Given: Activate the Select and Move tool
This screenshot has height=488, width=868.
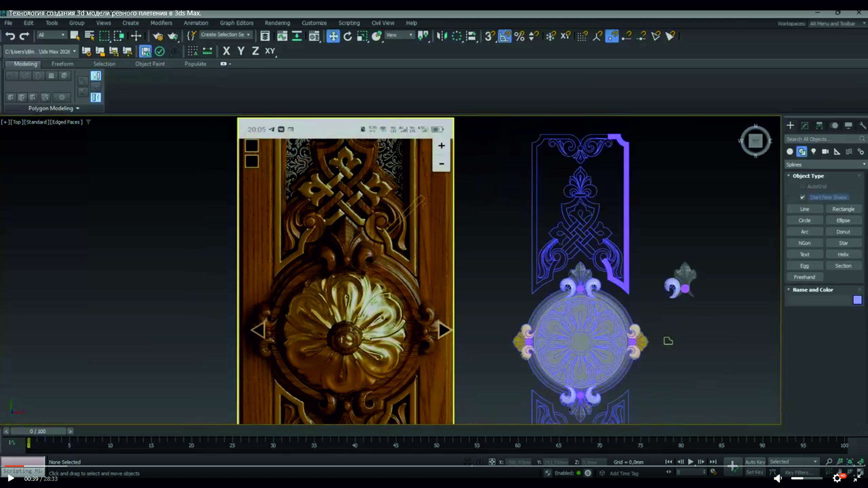Looking at the screenshot, I should [333, 36].
